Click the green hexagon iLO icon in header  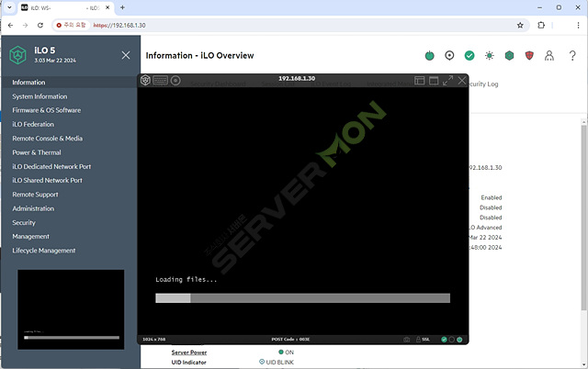tap(509, 55)
